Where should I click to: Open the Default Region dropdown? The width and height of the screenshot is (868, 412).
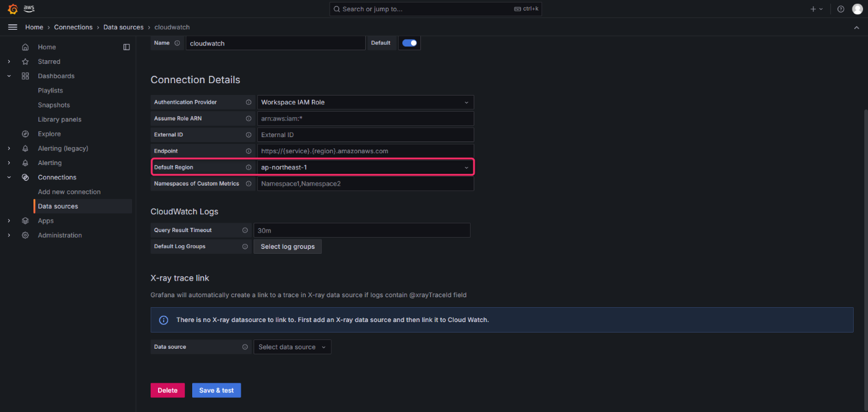point(365,168)
